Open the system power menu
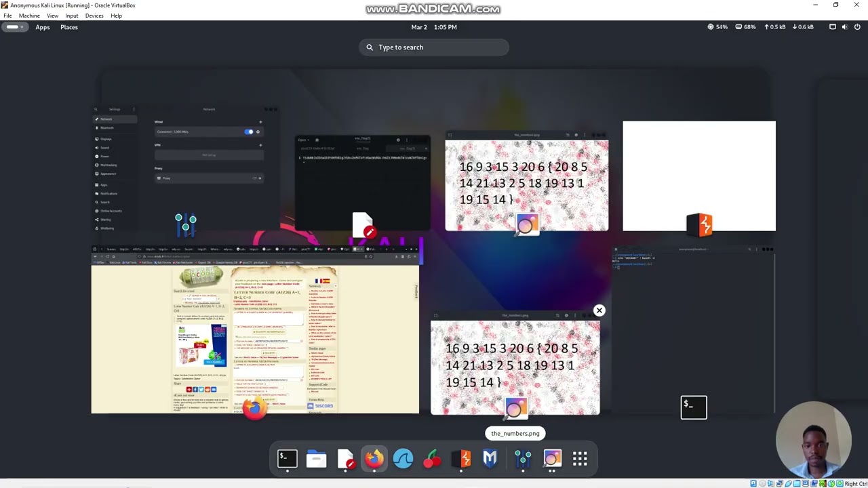Image resolution: width=868 pixels, height=488 pixels. (x=857, y=27)
